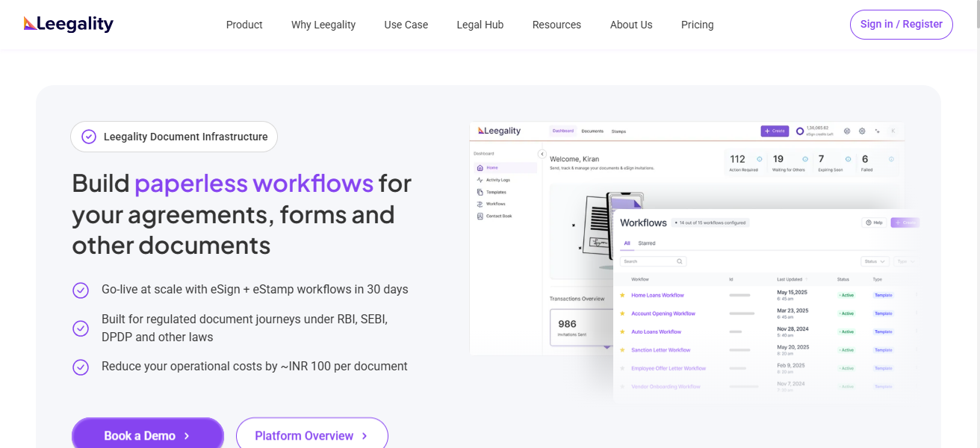
Task: Switch to the Starred tab in Workflows
Action: 647,243
